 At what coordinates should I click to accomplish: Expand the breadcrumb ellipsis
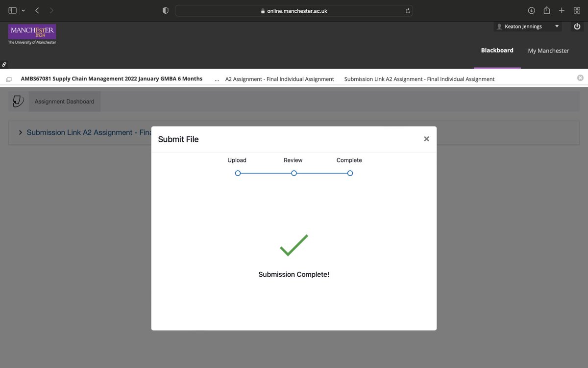(217, 79)
